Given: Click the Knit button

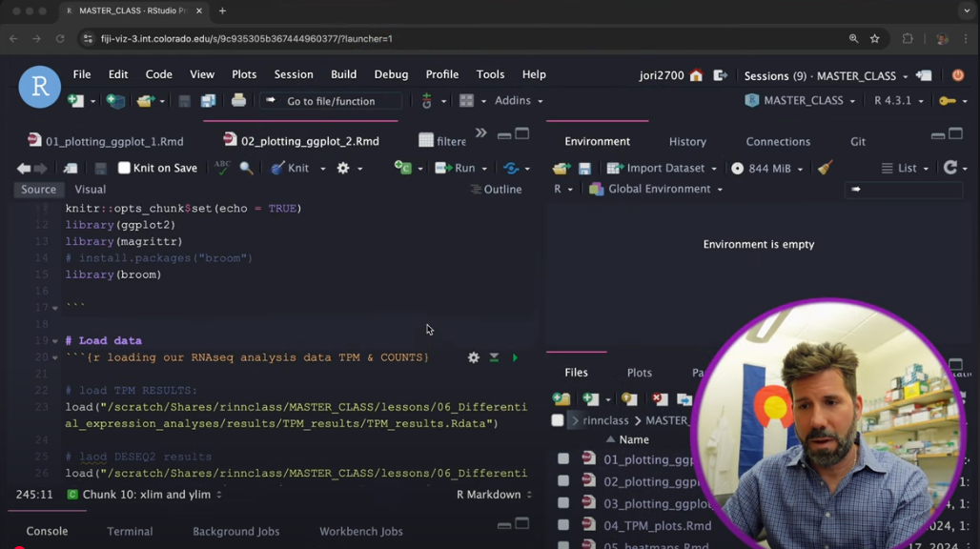Looking at the screenshot, I should [x=291, y=168].
